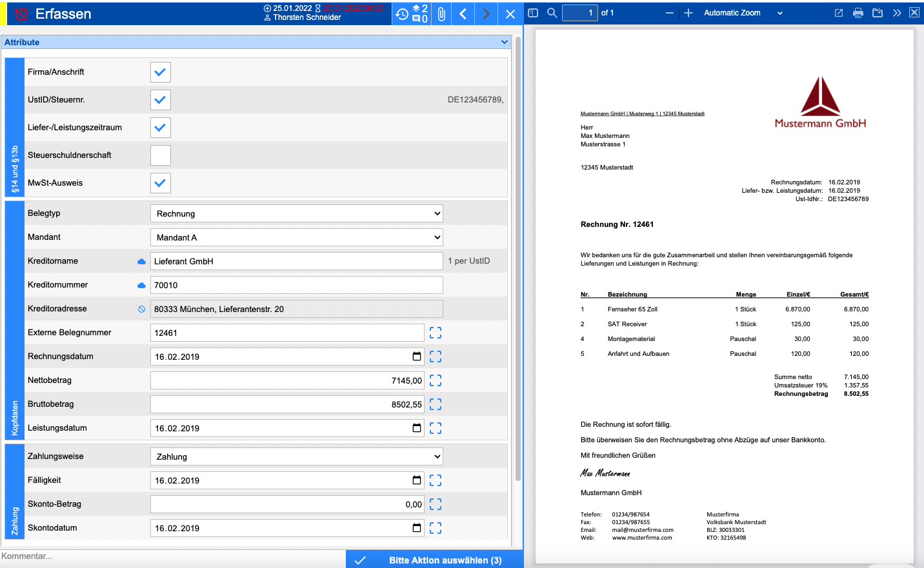Uncheck the MwSt-Ausweis checkbox
This screenshot has width=924, height=568.
click(161, 183)
